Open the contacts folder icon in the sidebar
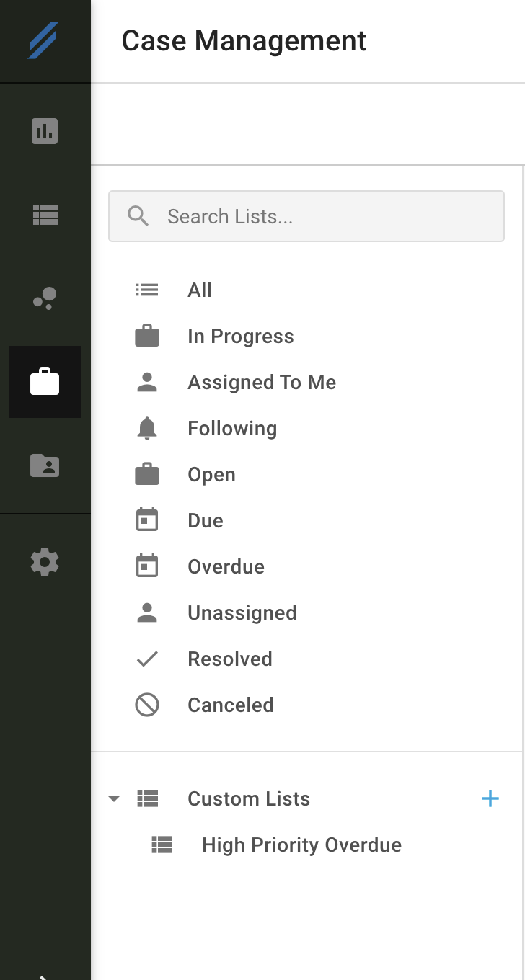The image size is (525, 980). [45, 467]
